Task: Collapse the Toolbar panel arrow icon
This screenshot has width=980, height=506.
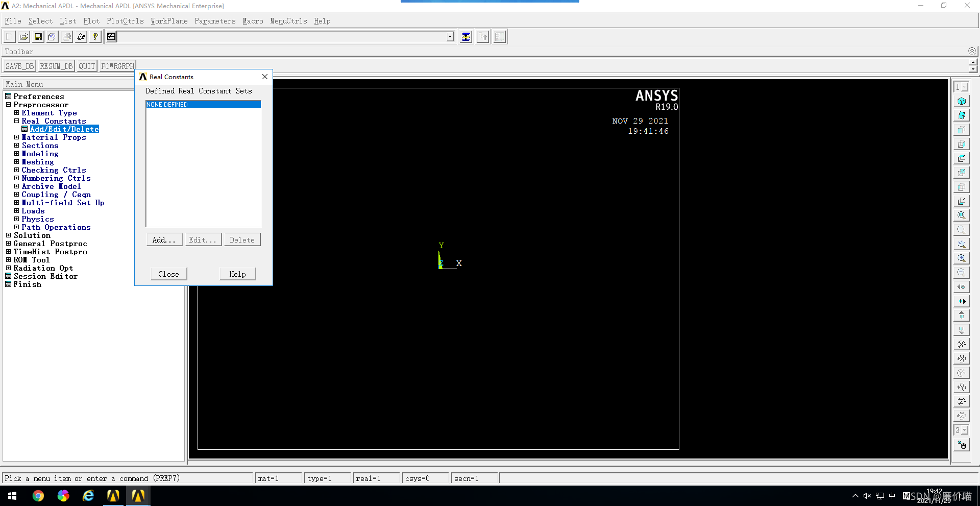Action: 972,51
